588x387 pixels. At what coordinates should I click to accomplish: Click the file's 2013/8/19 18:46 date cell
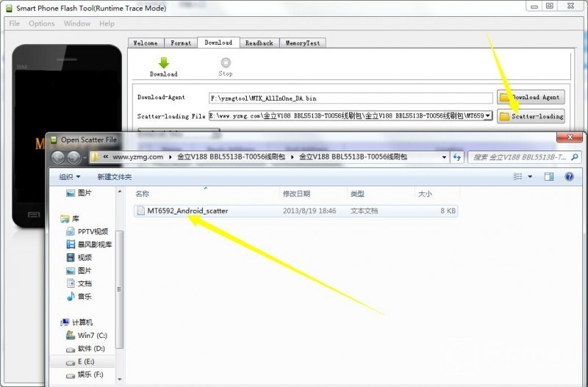(x=309, y=211)
